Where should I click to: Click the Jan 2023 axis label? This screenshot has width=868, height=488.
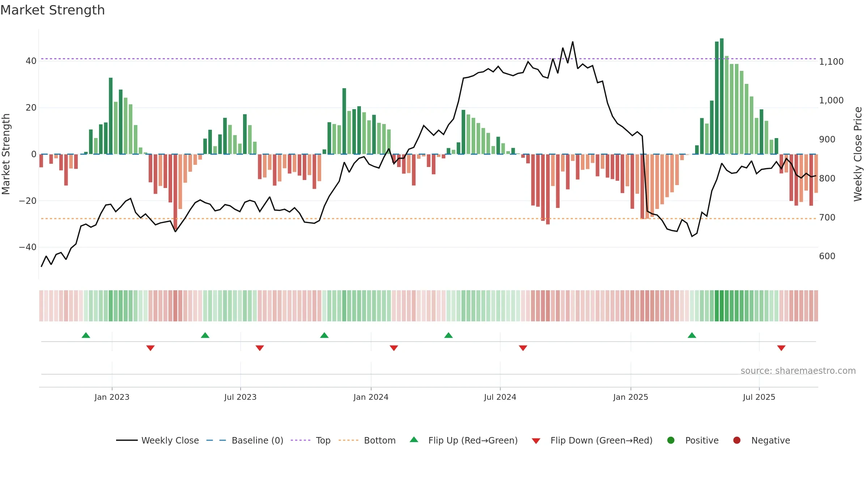[x=112, y=397]
